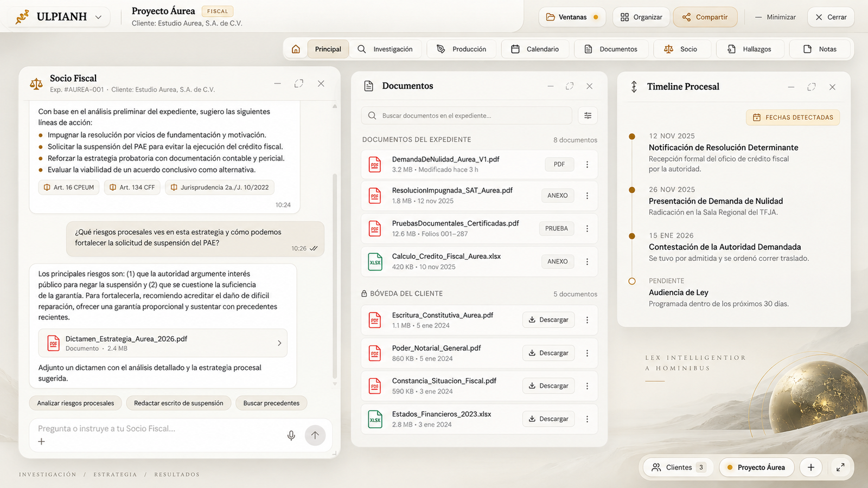Select the pending Audiencia de Ley timeline marker
The height and width of the screenshot is (488, 868).
632,281
